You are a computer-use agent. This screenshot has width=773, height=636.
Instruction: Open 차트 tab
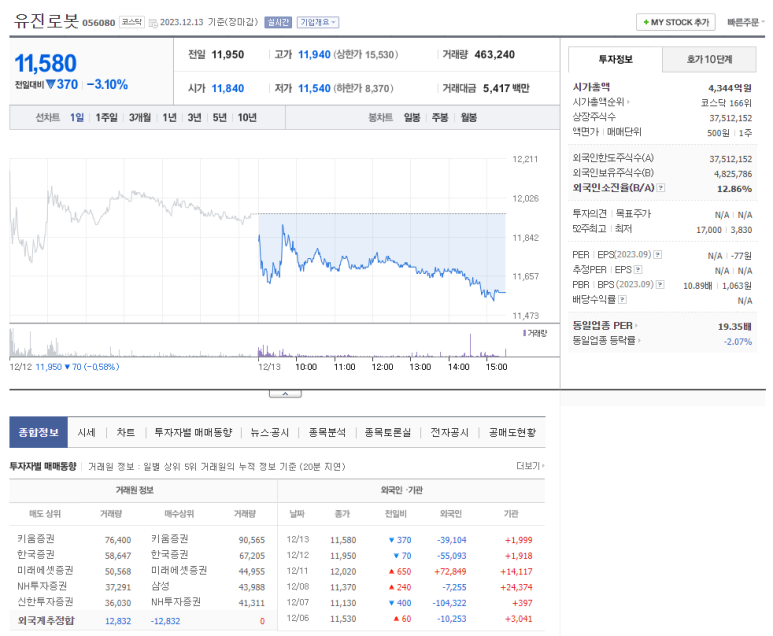[126, 432]
